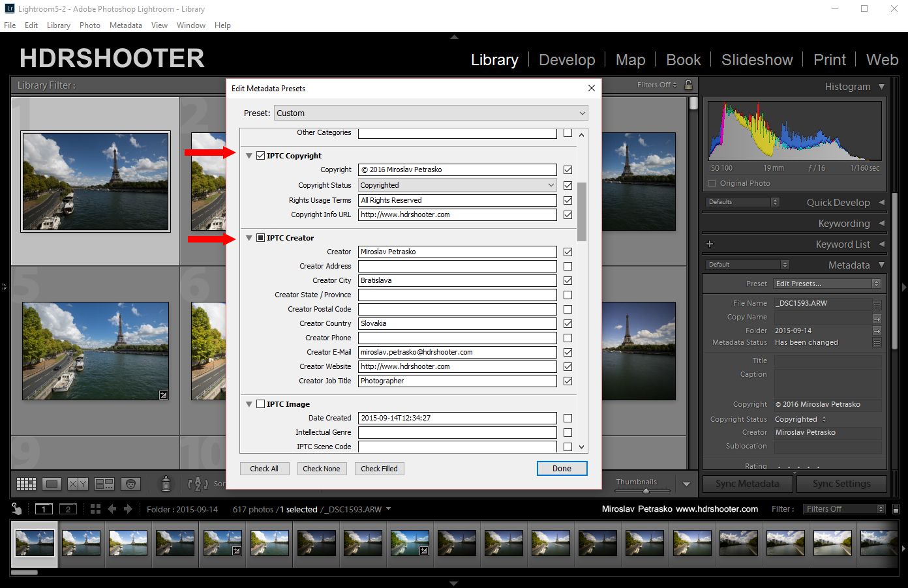Collapse the IPTC Creator section triangle
Screen dimensions: 908x588
click(x=249, y=238)
